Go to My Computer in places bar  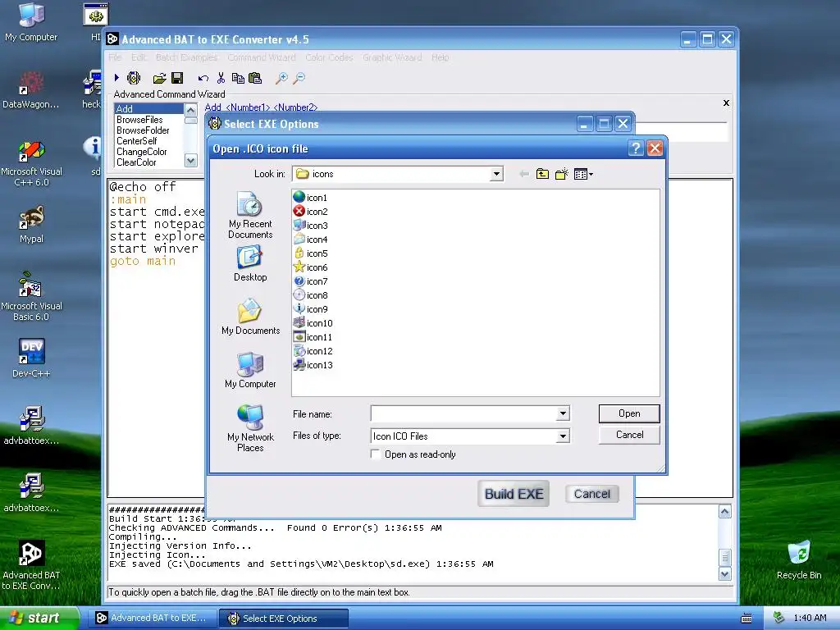coord(250,370)
